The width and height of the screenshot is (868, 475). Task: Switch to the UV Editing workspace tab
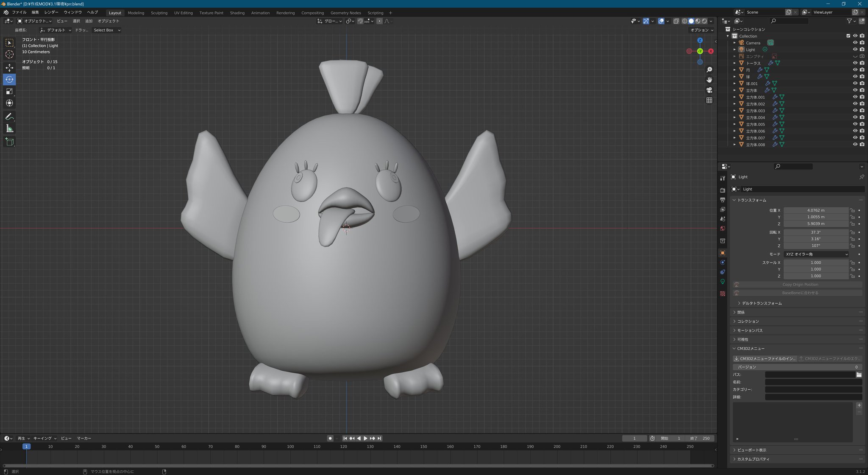point(183,13)
